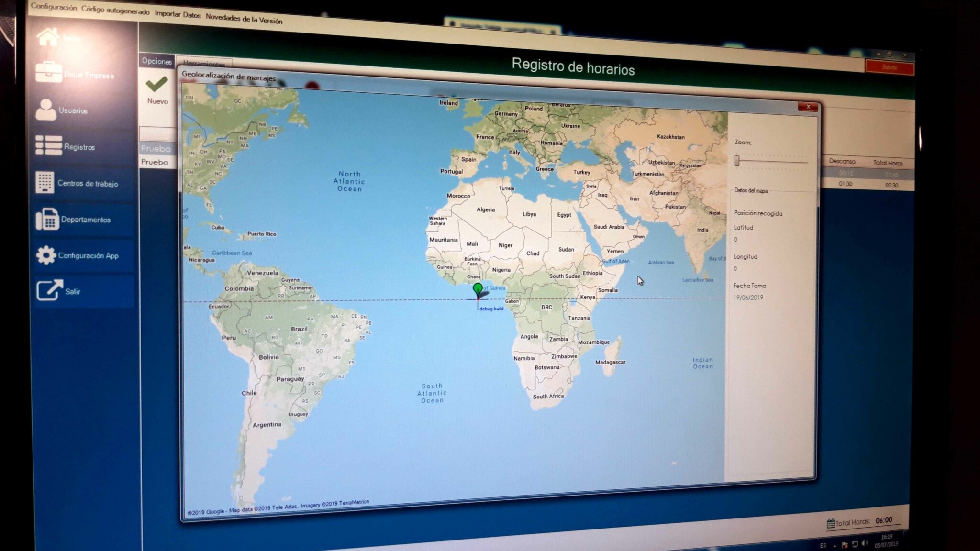Click the calendar icon beside Total Horas
Screen dimensions: 980x551
click(830, 523)
